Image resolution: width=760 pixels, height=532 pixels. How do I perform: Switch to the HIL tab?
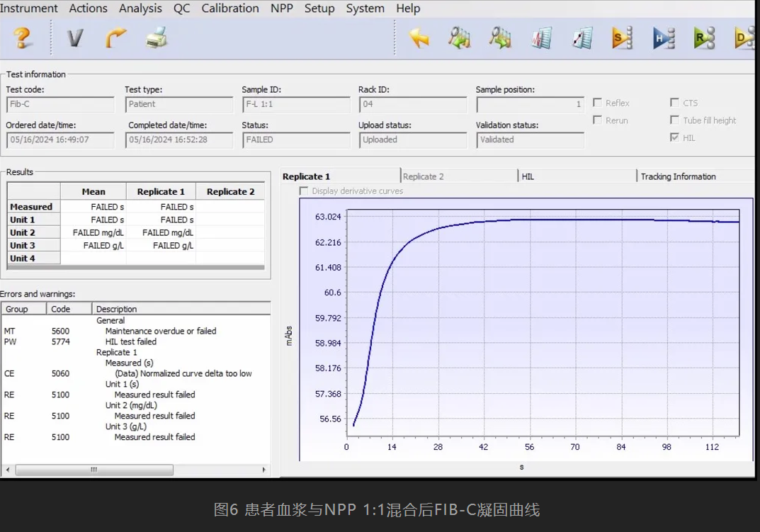577,176
